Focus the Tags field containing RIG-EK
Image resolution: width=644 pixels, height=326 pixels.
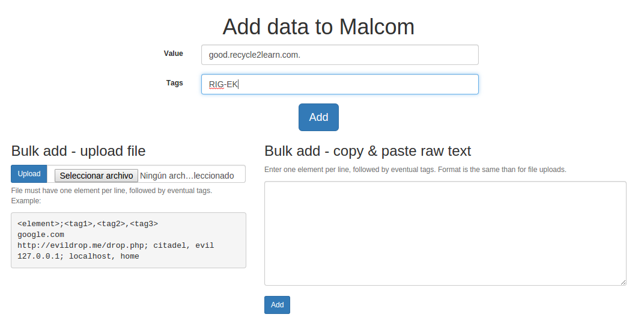339,84
